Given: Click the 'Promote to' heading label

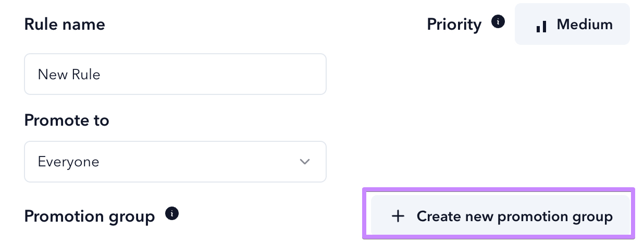Looking at the screenshot, I should coord(67,120).
